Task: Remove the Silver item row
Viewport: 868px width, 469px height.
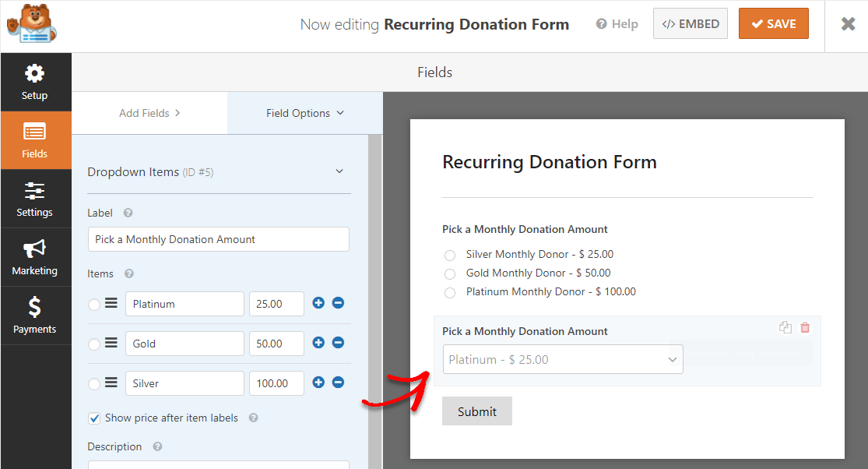Action: coord(338,382)
